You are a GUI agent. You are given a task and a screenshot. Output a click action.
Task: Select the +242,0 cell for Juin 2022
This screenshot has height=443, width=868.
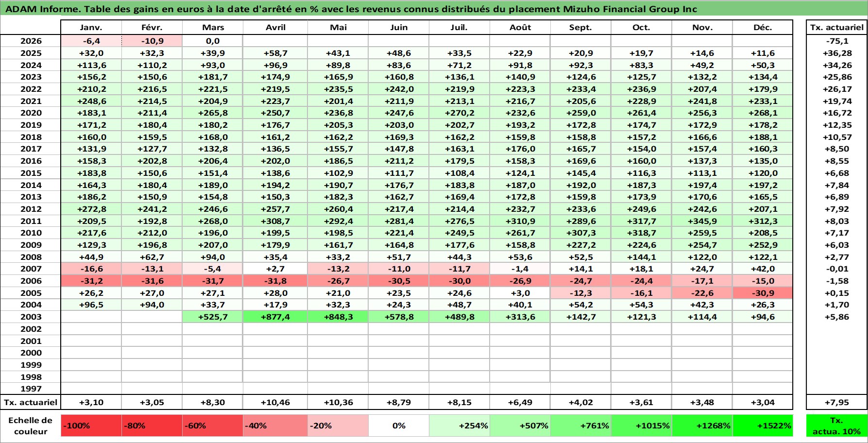[x=399, y=89]
